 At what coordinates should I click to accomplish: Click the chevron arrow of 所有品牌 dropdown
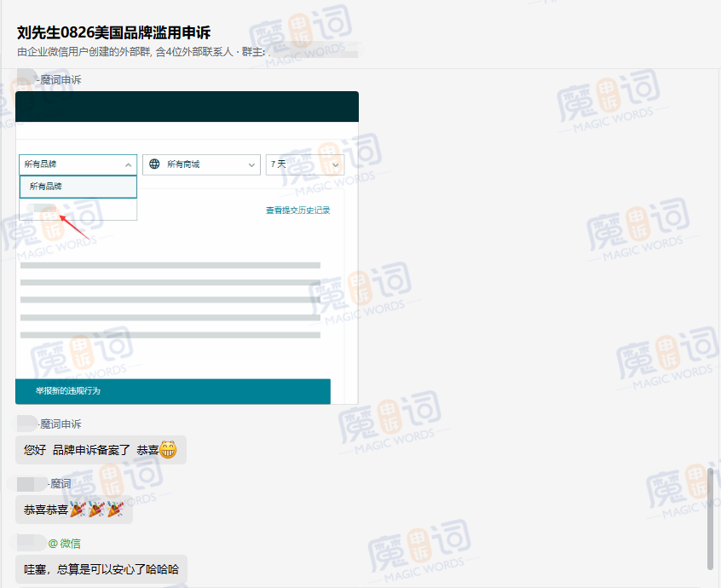click(129, 165)
